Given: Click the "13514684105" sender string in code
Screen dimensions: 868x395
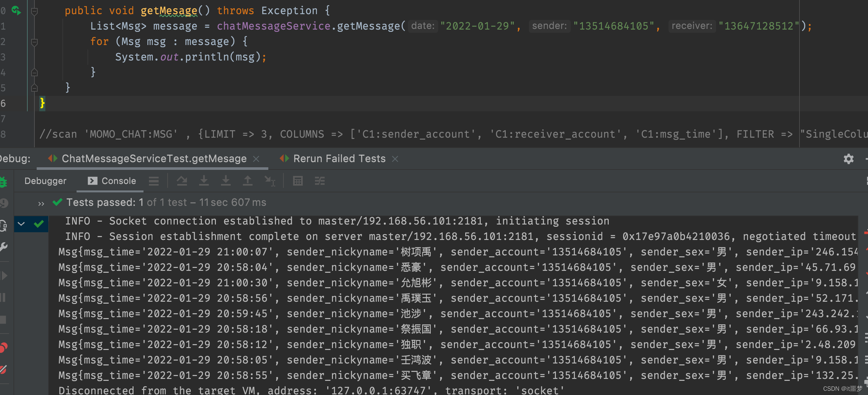Looking at the screenshot, I should click(614, 26).
